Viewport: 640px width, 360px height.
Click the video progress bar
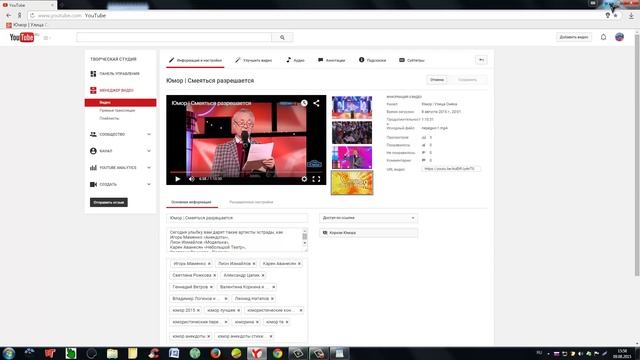[x=246, y=172]
